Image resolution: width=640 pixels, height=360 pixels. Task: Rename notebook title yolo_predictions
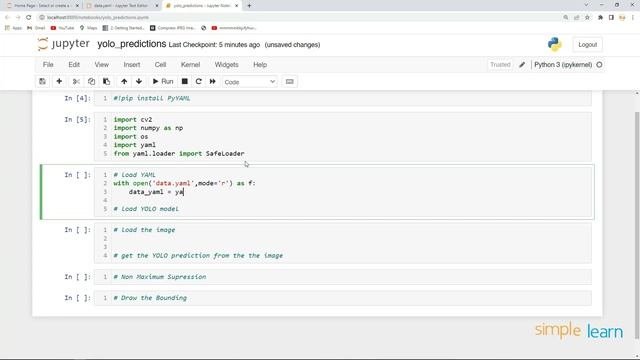[131, 44]
